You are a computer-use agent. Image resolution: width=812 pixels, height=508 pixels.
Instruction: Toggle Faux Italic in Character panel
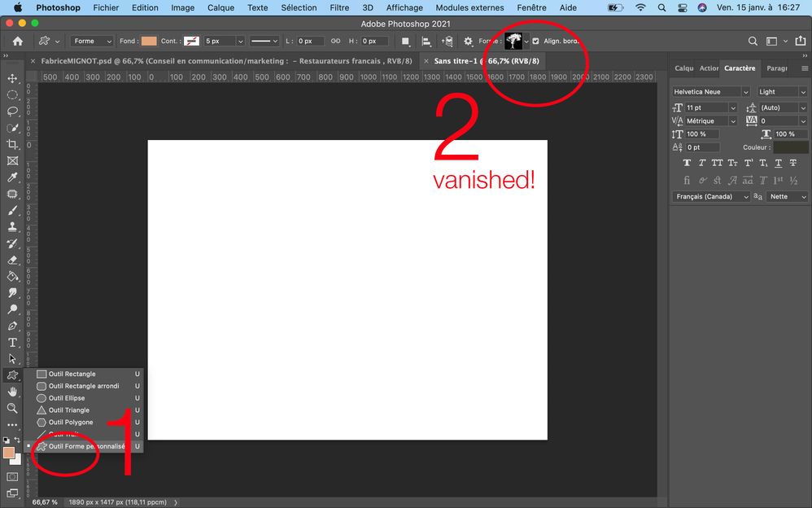pos(701,163)
